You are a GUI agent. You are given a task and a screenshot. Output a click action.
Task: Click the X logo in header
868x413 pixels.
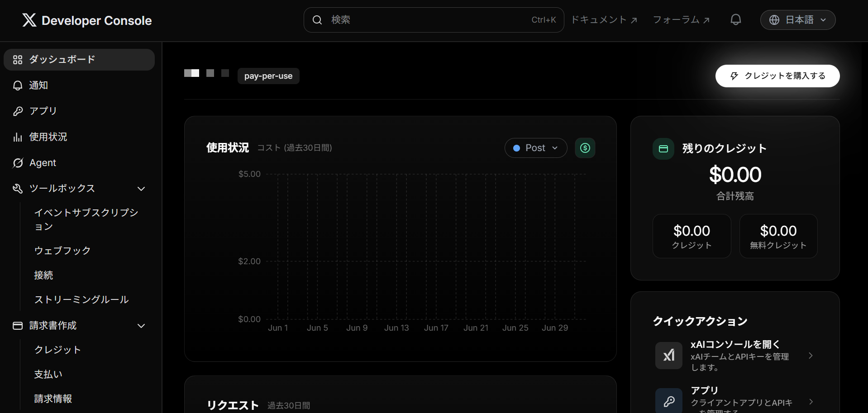29,20
